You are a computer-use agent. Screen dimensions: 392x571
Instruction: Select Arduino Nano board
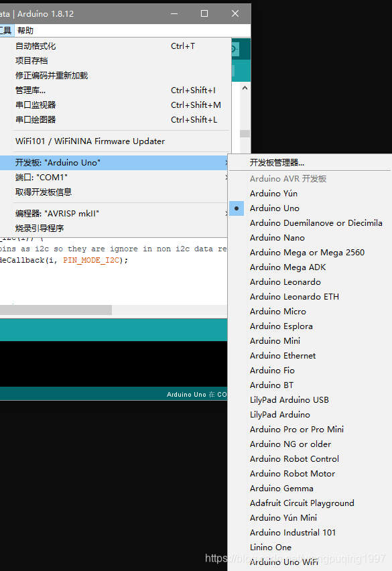click(x=310, y=238)
